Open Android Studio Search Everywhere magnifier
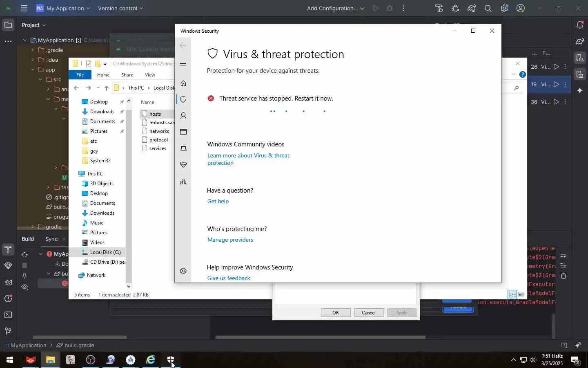 point(488,8)
